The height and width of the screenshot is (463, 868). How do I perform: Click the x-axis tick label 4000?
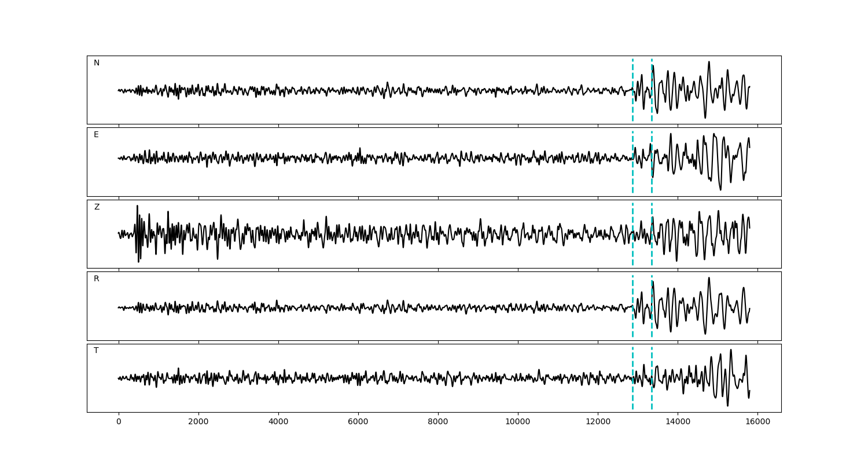(x=278, y=422)
